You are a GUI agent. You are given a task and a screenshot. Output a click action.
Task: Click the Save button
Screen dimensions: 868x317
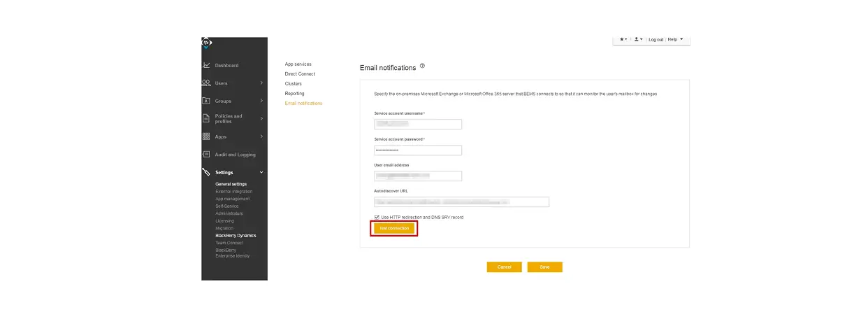pos(545,267)
